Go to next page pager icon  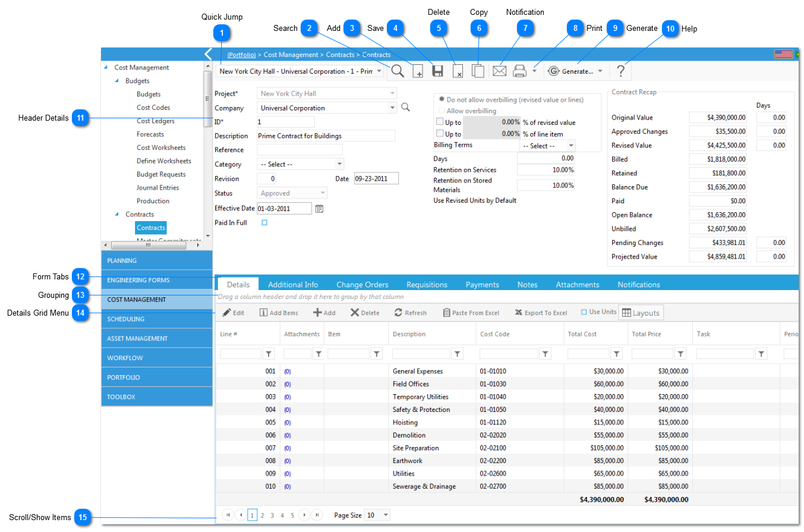305,515
